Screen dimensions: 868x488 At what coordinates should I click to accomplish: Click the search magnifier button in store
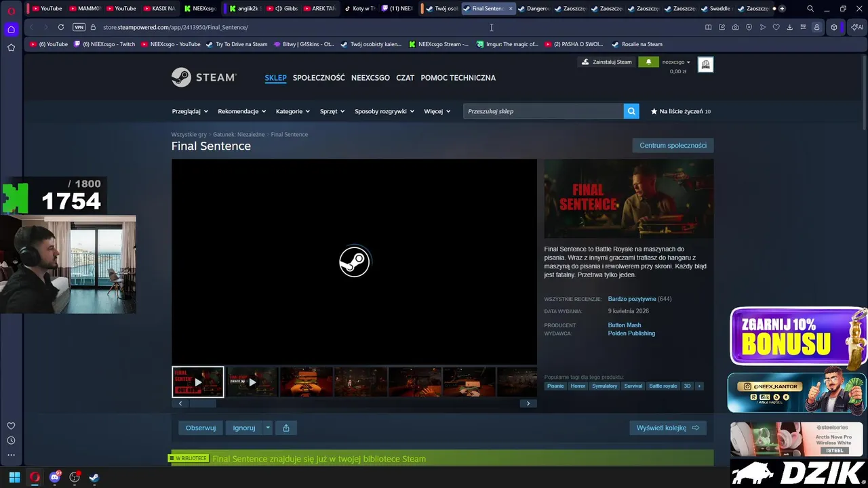631,111
